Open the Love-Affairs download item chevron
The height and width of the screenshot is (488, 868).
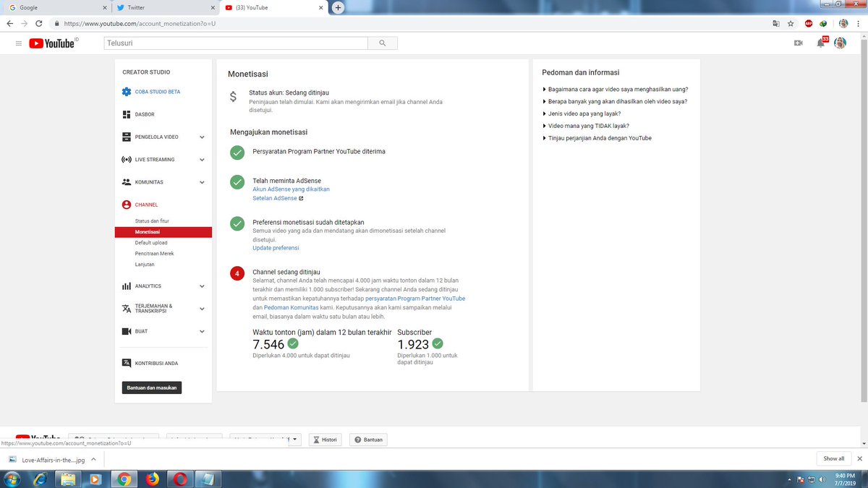[x=93, y=459]
